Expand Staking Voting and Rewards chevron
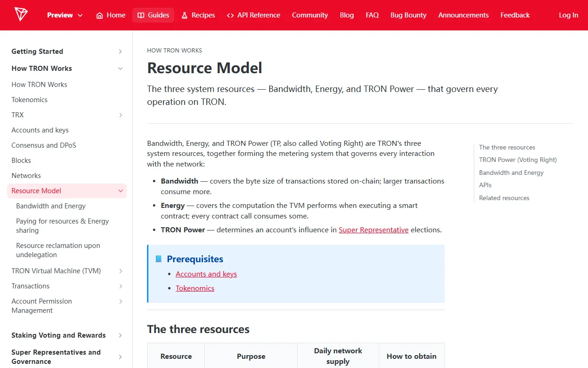Viewport: 588px width, 368px height. pos(120,335)
